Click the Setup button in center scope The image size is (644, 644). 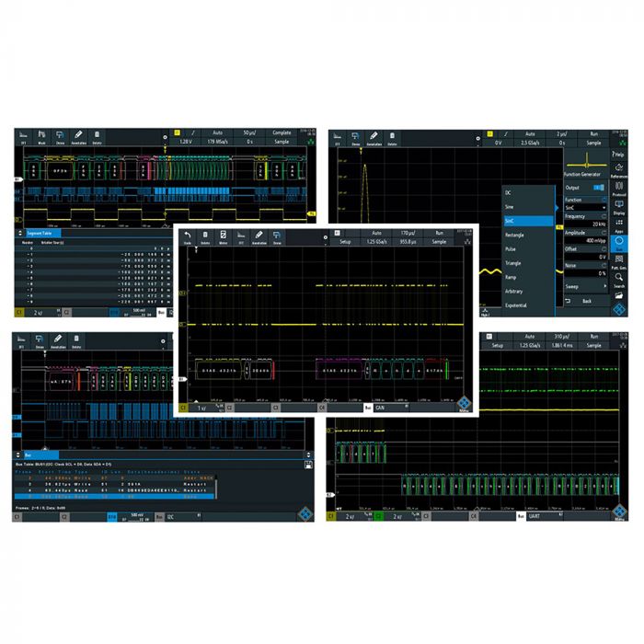(x=345, y=241)
